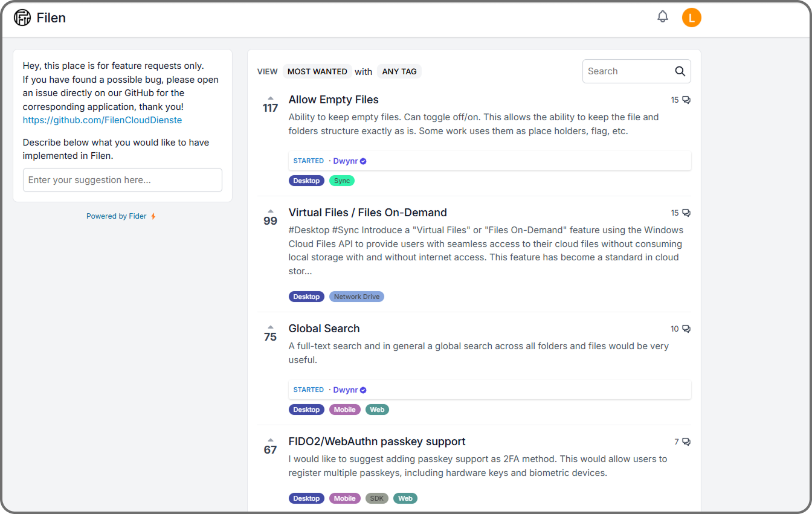812x514 pixels.
Task: Open comments icon on Global Search
Action: (686, 329)
